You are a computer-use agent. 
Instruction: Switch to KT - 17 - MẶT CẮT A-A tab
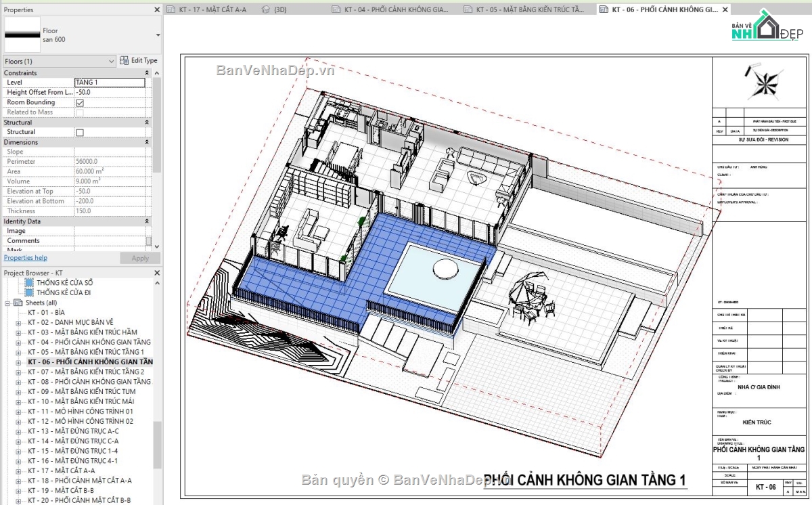211,9
